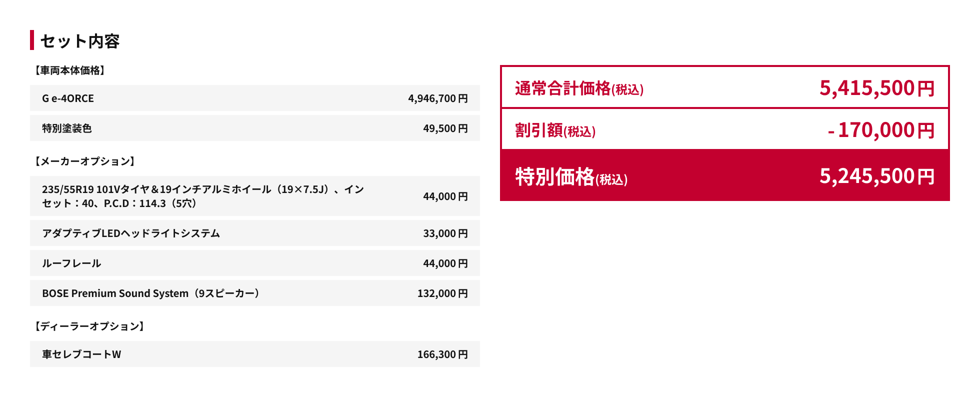Click the 【メーカーオプション】 category label
Image resolution: width=980 pixels, height=397 pixels.
click(x=85, y=161)
